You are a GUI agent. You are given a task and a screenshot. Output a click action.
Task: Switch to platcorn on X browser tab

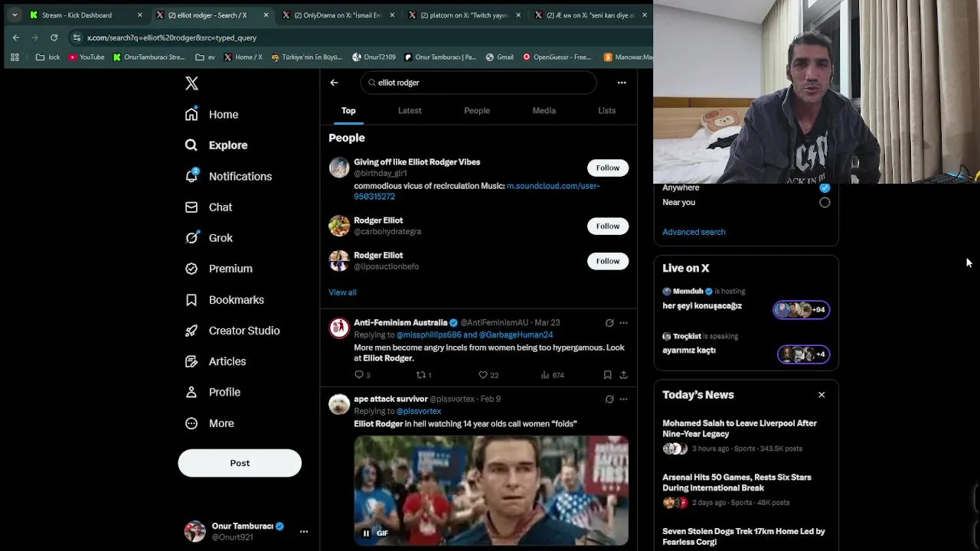(x=463, y=15)
